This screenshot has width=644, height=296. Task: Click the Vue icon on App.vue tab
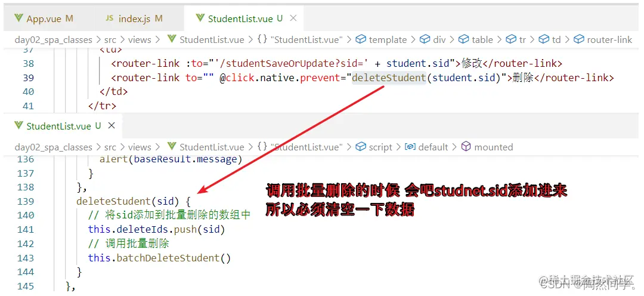pos(18,18)
